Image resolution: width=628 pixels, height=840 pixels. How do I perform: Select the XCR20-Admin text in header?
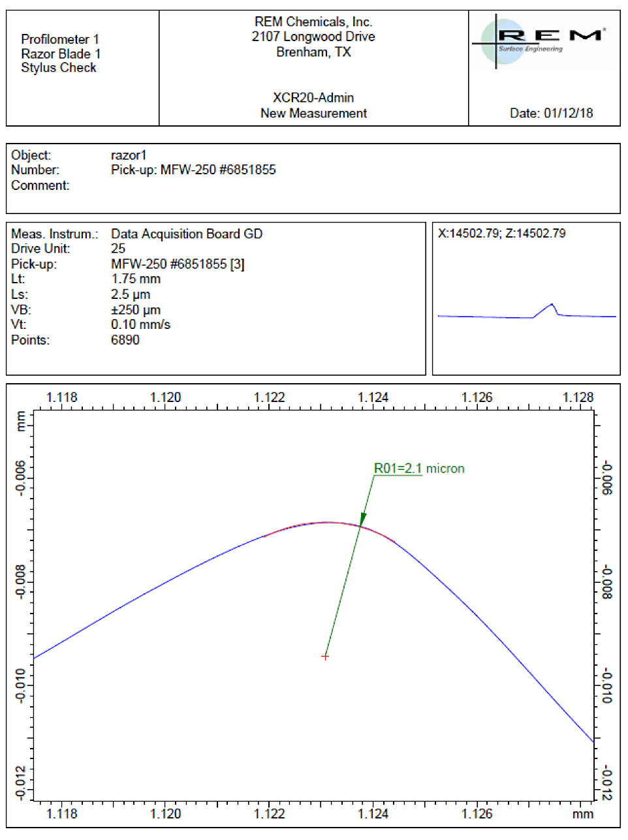tap(313, 98)
